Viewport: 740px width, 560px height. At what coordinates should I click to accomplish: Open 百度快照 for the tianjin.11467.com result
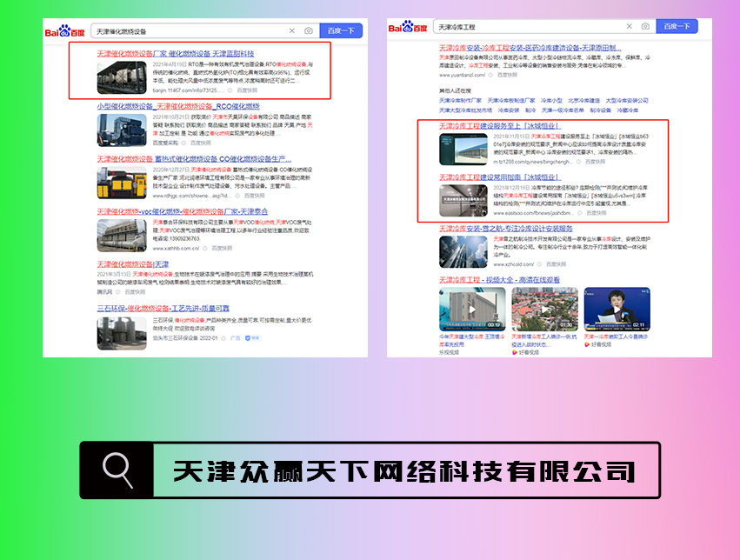[247, 90]
